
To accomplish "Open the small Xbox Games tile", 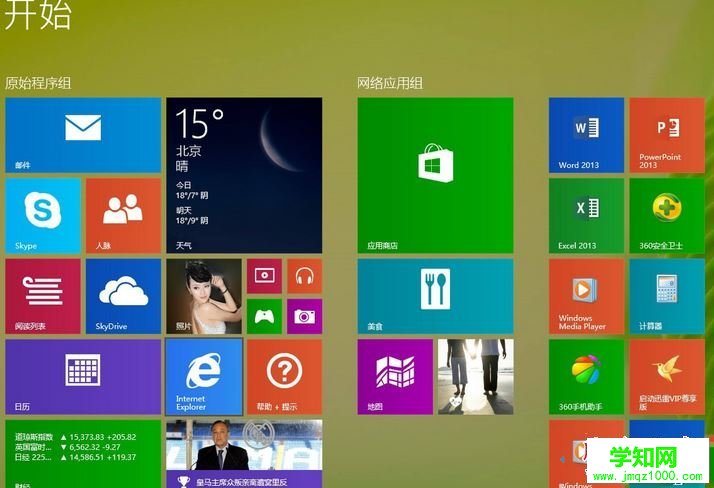I will (x=265, y=316).
